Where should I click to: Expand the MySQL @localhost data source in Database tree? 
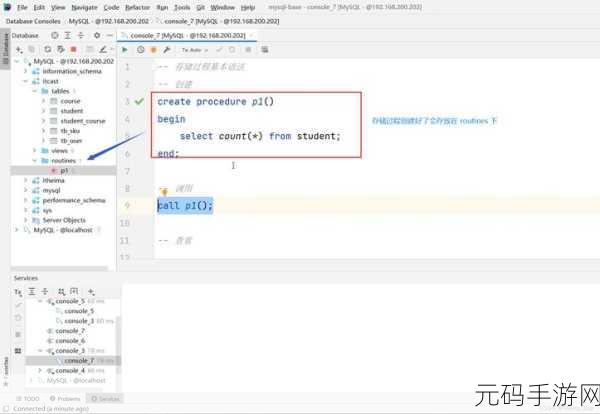[16, 230]
